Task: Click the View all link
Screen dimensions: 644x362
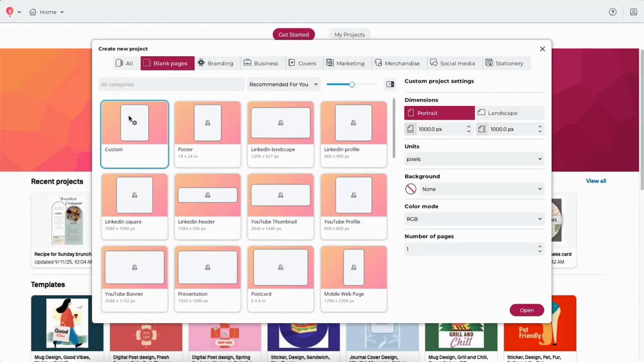Action: point(595,181)
